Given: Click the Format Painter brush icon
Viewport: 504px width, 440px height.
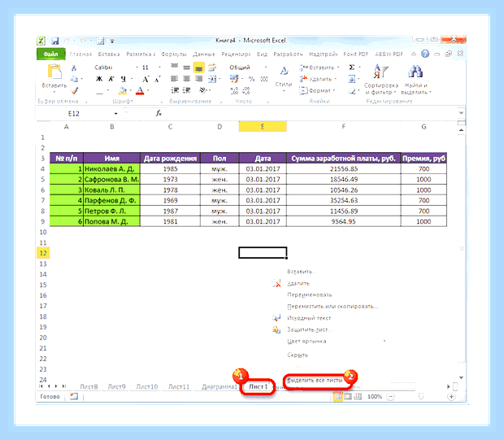Looking at the screenshot, I should pos(75,91).
